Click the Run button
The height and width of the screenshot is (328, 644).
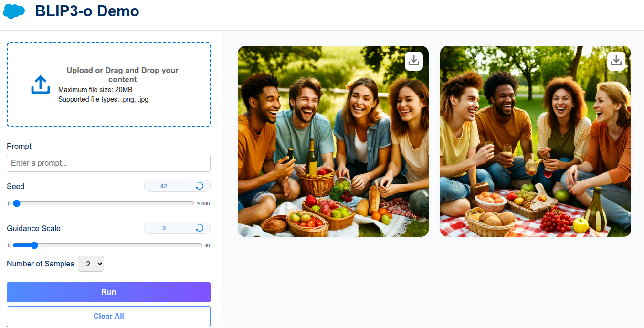108,292
